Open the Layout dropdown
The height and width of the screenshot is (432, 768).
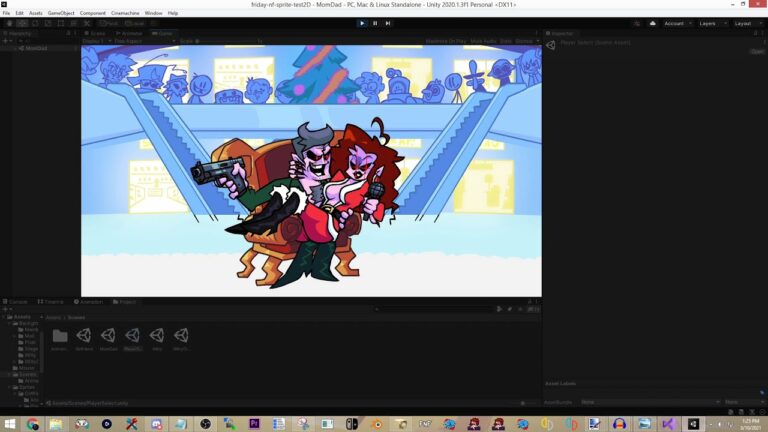(x=745, y=23)
